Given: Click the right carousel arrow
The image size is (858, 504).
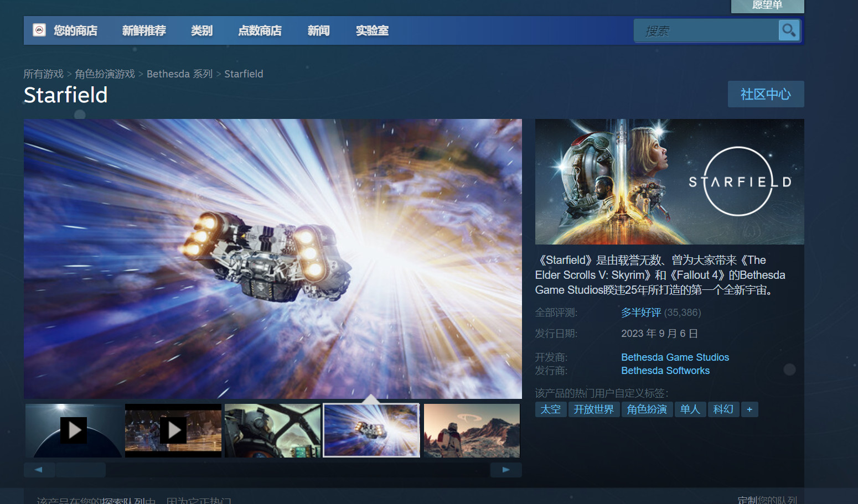Looking at the screenshot, I should tap(505, 469).
